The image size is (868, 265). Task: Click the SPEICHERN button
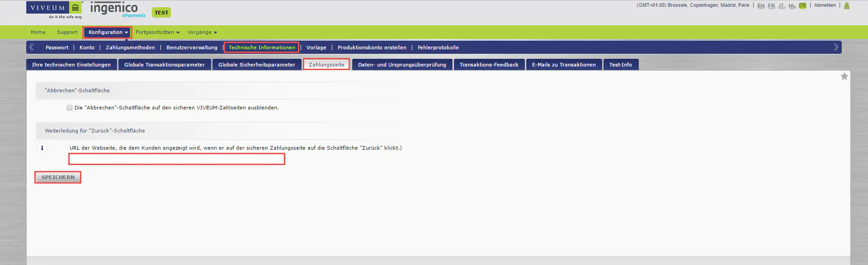pyautogui.click(x=58, y=177)
